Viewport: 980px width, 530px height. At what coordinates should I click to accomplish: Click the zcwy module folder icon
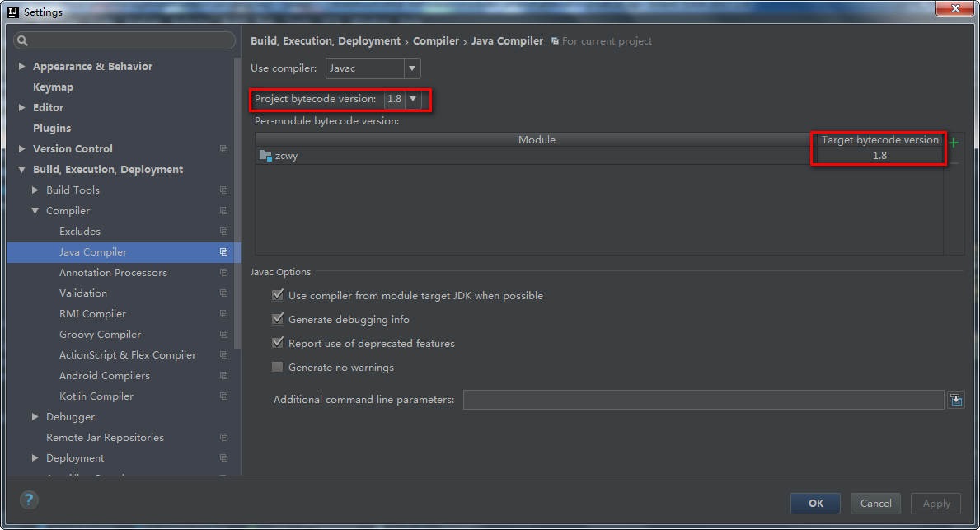pos(265,156)
